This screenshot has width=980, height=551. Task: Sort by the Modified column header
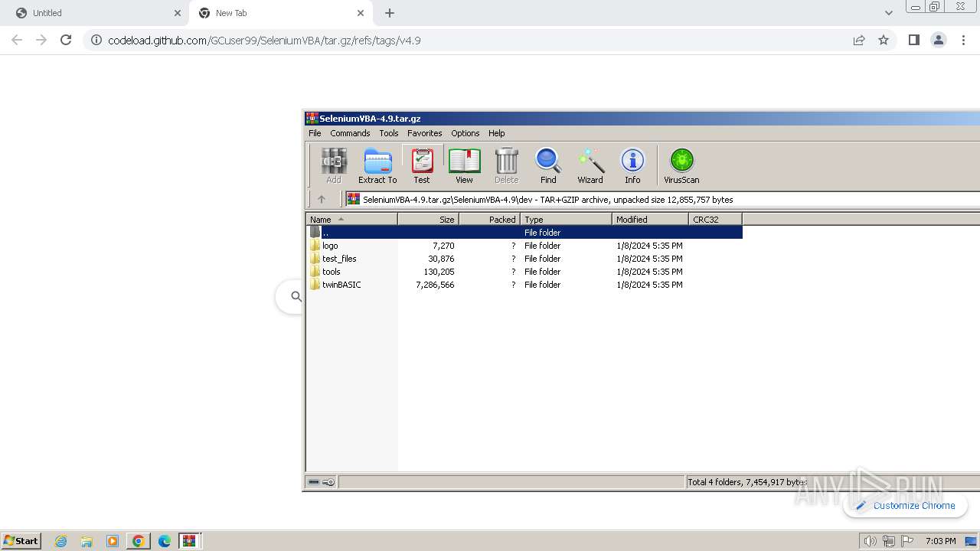tap(650, 219)
